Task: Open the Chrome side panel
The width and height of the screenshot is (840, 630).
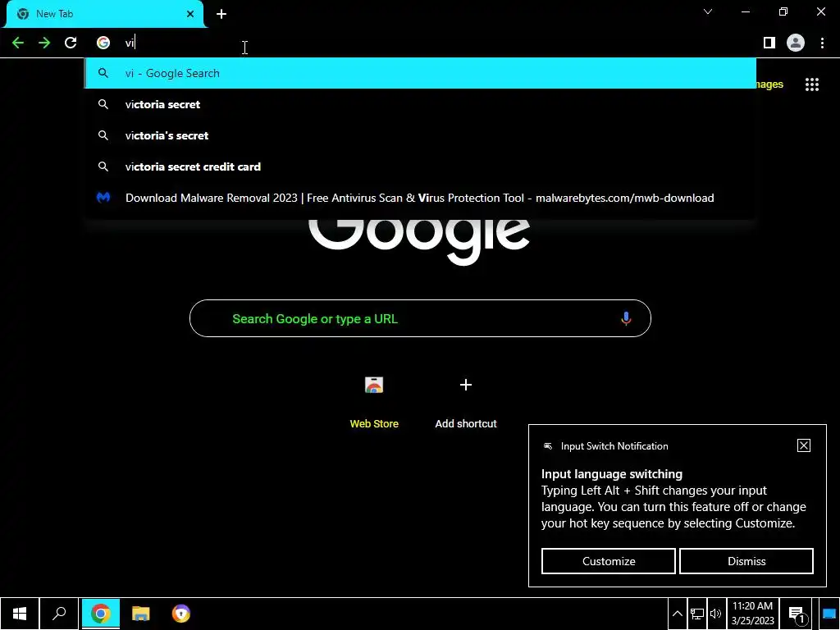Action: [769, 43]
